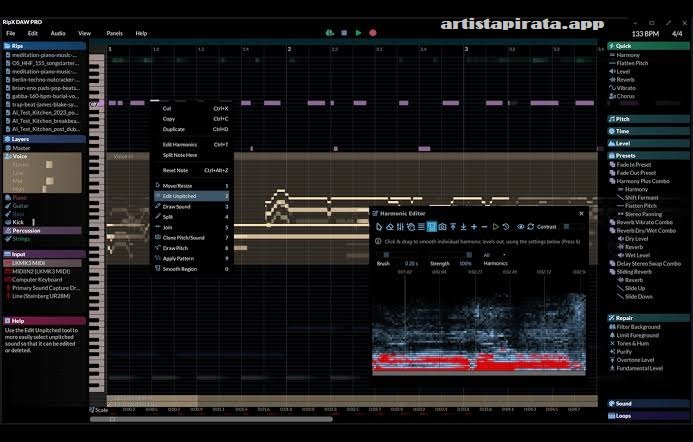
Task: Open the File menu
Action: [11, 33]
